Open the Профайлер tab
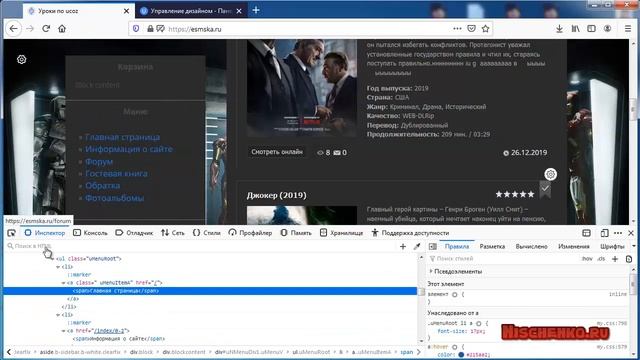640x360 pixels. [250, 233]
